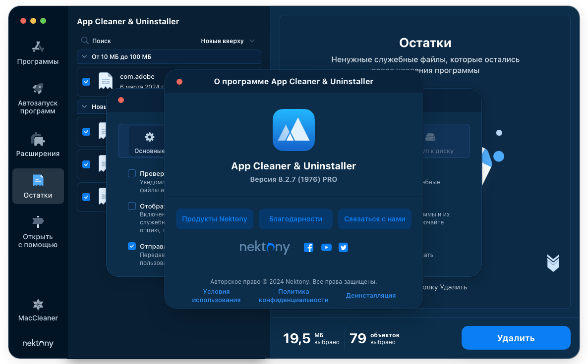Switch to Основные settings tab
The width and height of the screenshot is (588, 364).
pyautogui.click(x=148, y=142)
